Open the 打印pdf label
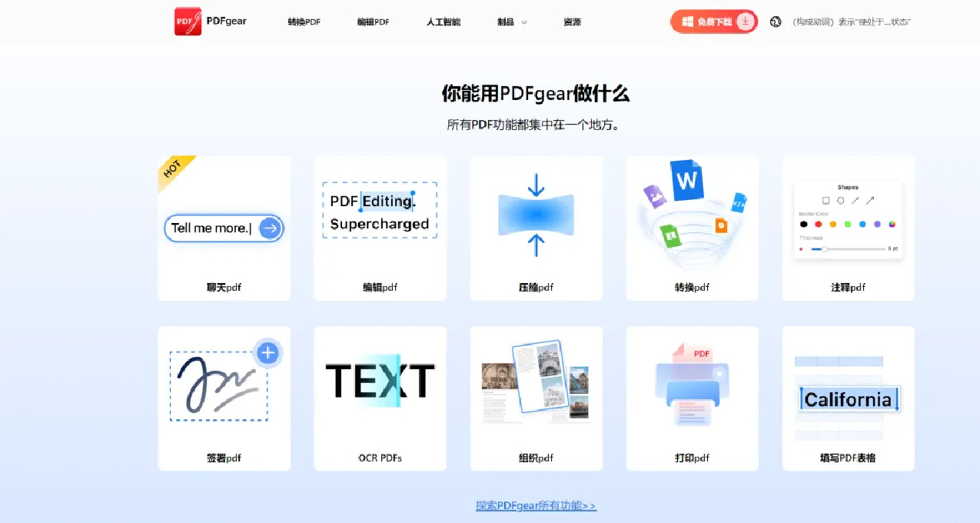This screenshot has height=523, width=980. (x=692, y=458)
